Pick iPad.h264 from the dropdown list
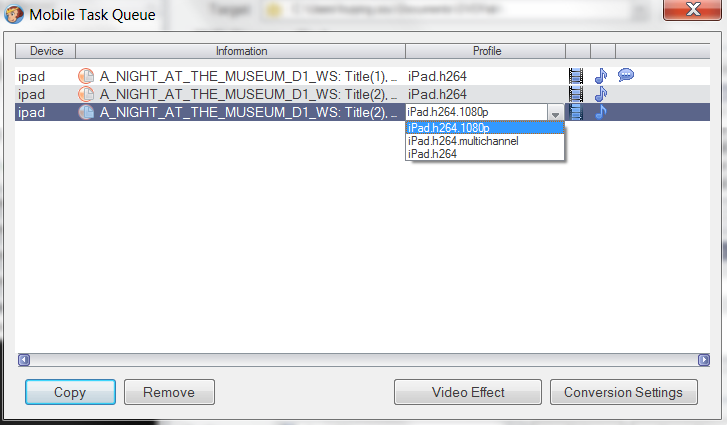 [485, 154]
